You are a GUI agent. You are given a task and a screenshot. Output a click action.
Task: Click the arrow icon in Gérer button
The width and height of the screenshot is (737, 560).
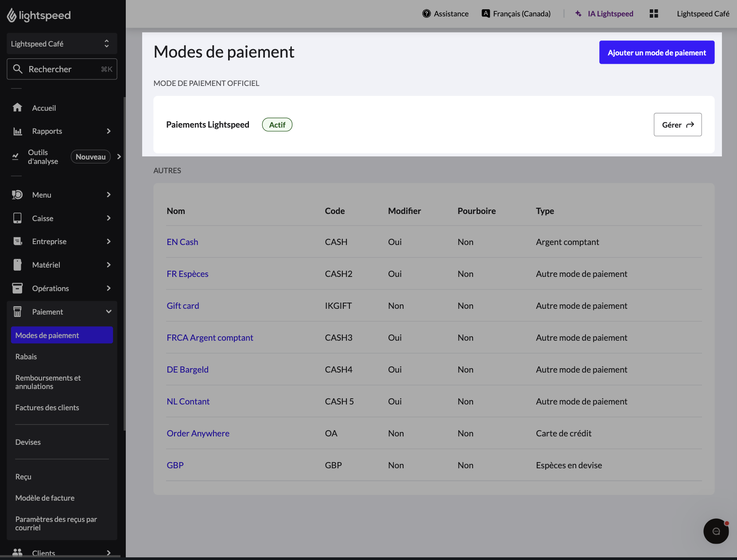click(x=690, y=125)
